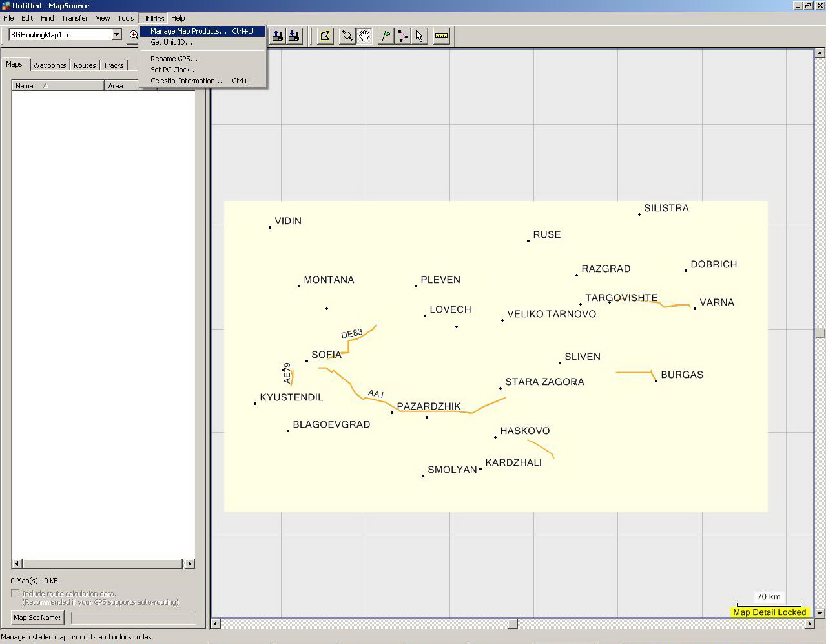Select the Hand pan tool

tap(364, 36)
